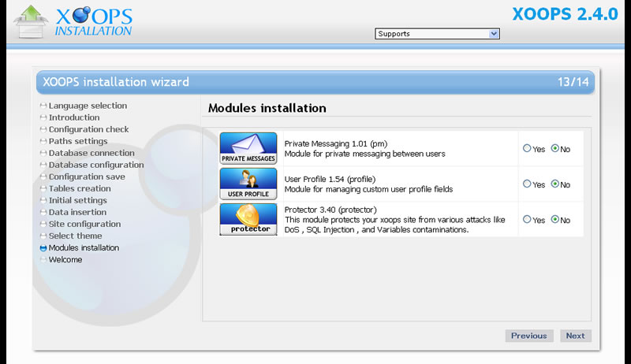
Task: Select Yes for User Profile module
Action: click(527, 184)
